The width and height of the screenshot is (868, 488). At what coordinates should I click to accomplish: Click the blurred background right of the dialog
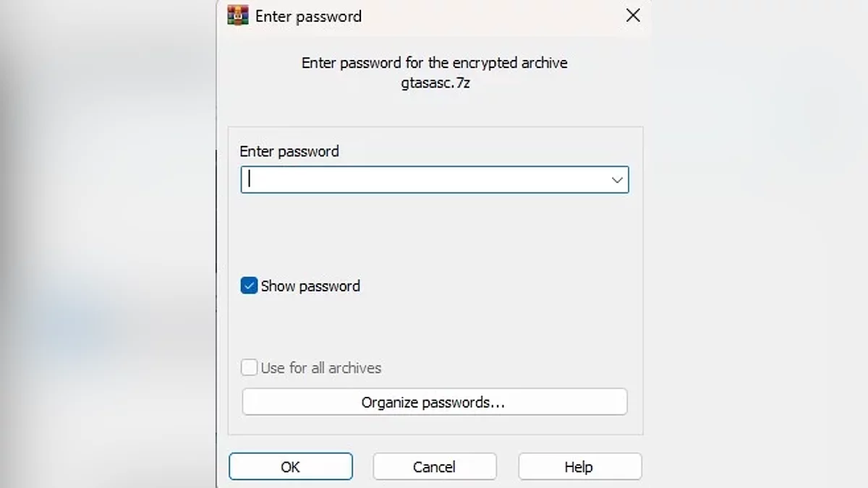point(759,246)
